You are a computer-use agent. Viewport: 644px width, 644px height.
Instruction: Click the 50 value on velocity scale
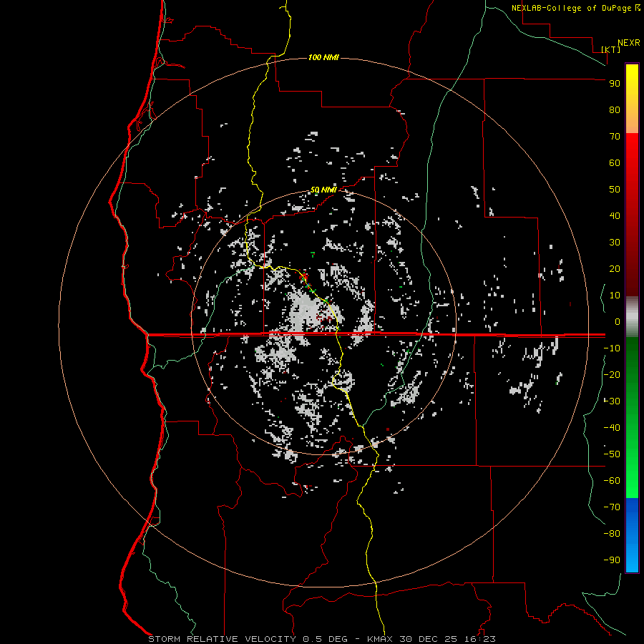(x=615, y=190)
